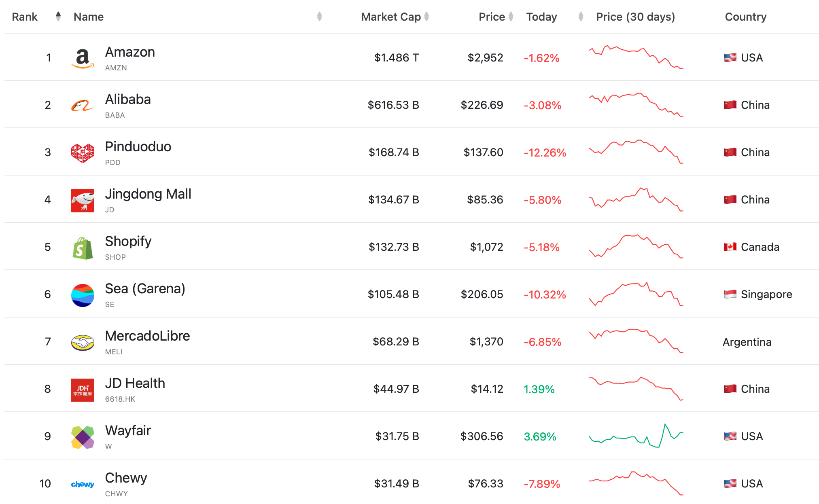
Task: Click the Wayfair colorful logo
Action: point(83,437)
